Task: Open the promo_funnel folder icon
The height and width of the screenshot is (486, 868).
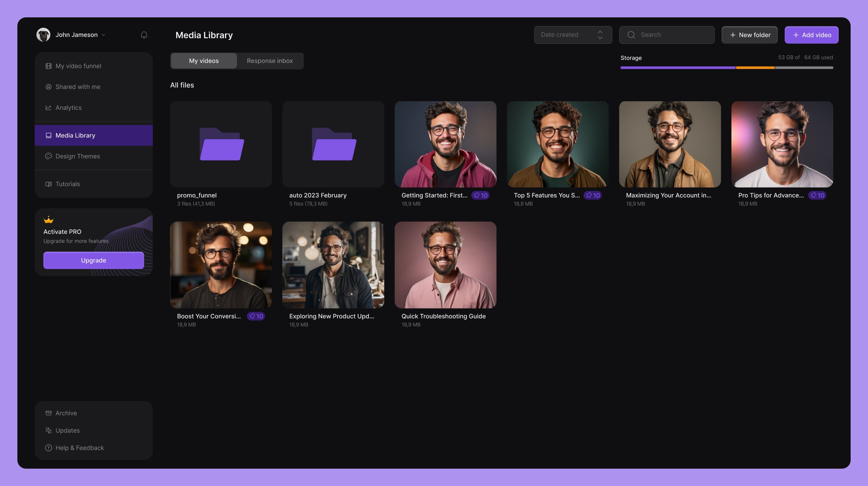Action: [222, 144]
